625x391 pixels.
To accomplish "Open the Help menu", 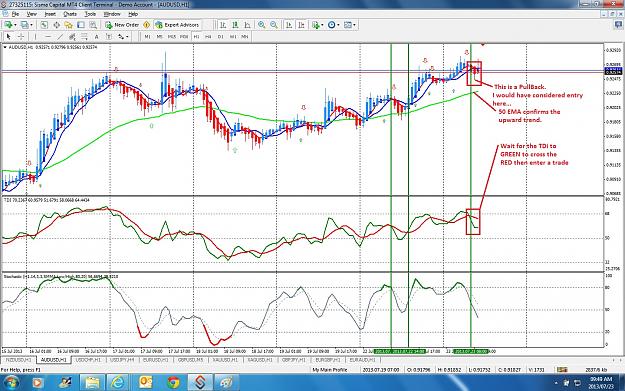I will (x=133, y=14).
